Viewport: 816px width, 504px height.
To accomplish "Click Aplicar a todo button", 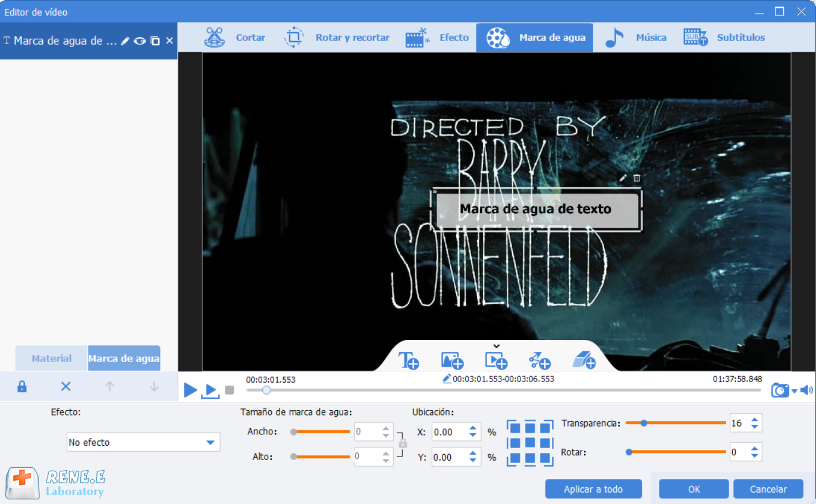I will point(594,489).
